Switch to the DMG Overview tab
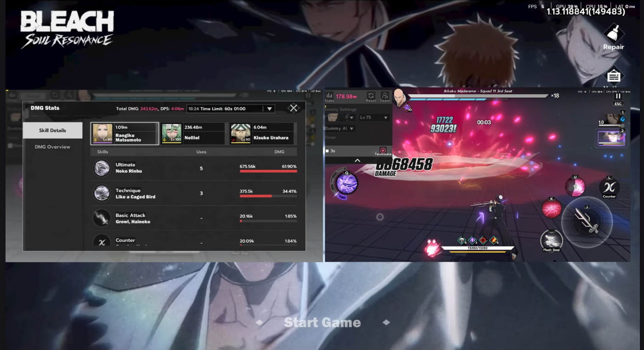 click(x=52, y=147)
